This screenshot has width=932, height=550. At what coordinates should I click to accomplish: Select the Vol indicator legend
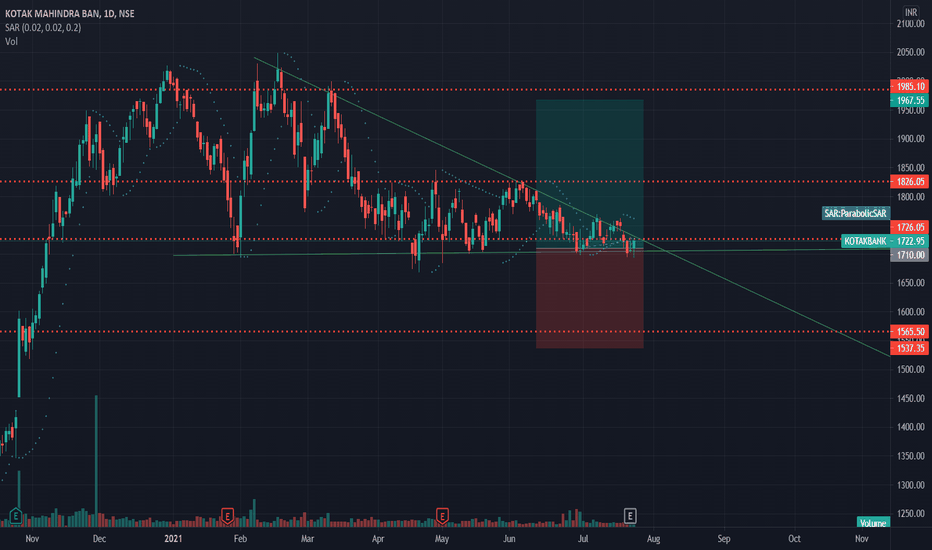(11, 41)
